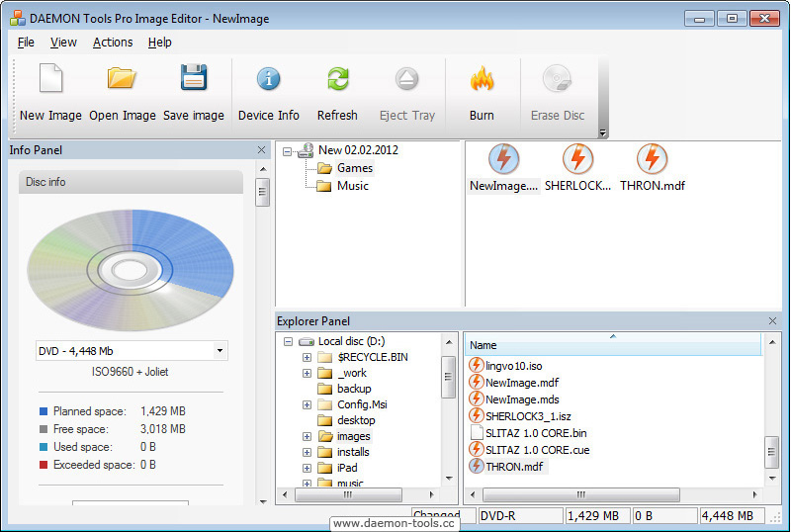The width and height of the screenshot is (791, 532).
Task: Open the Help menu
Action: (160, 43)
